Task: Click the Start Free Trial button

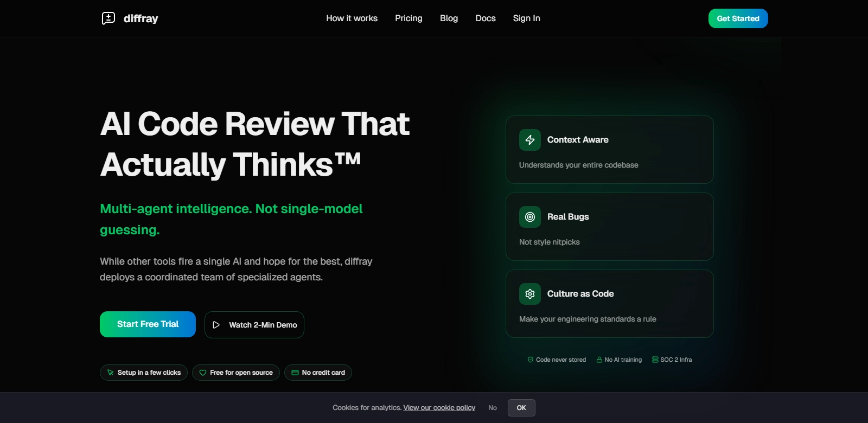Action: coord(148,324)
